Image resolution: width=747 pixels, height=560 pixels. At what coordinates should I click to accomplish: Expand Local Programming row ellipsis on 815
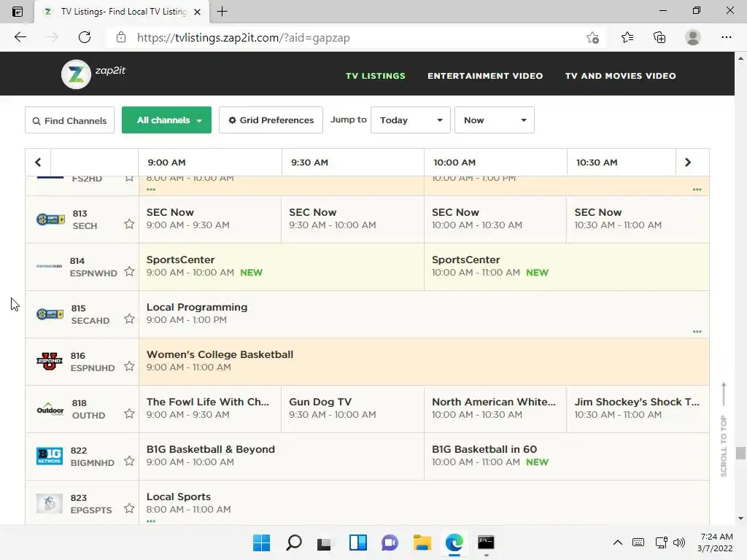697,332
